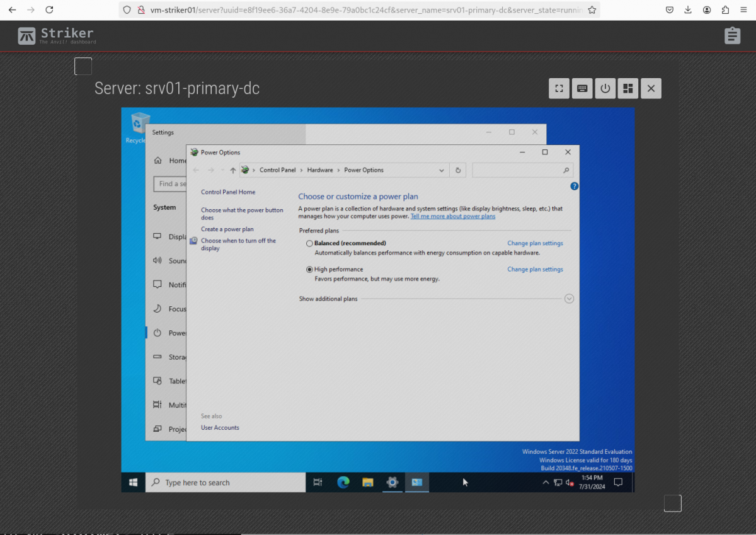Open the address bar history dropdown

tap(442, 170)
